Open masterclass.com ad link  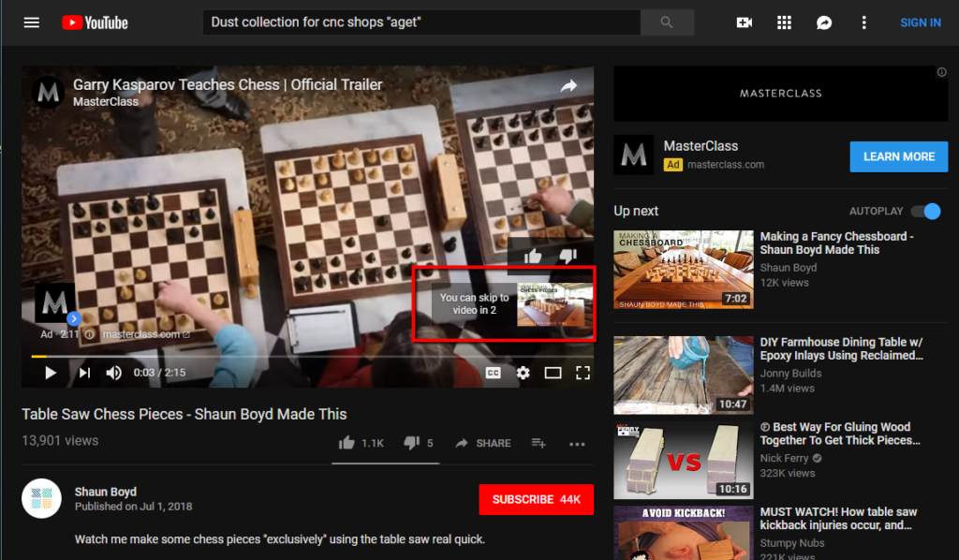tap(726, 165)
